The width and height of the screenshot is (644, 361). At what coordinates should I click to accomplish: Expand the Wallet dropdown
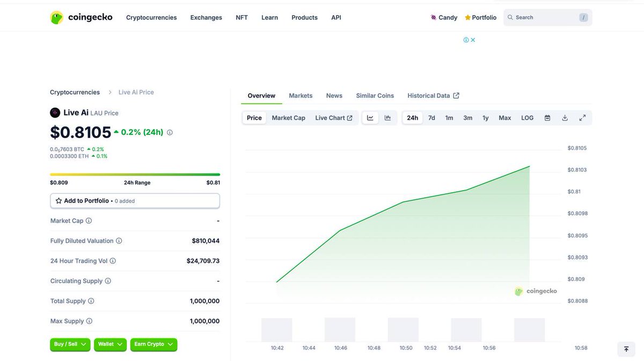coord(111,344)
